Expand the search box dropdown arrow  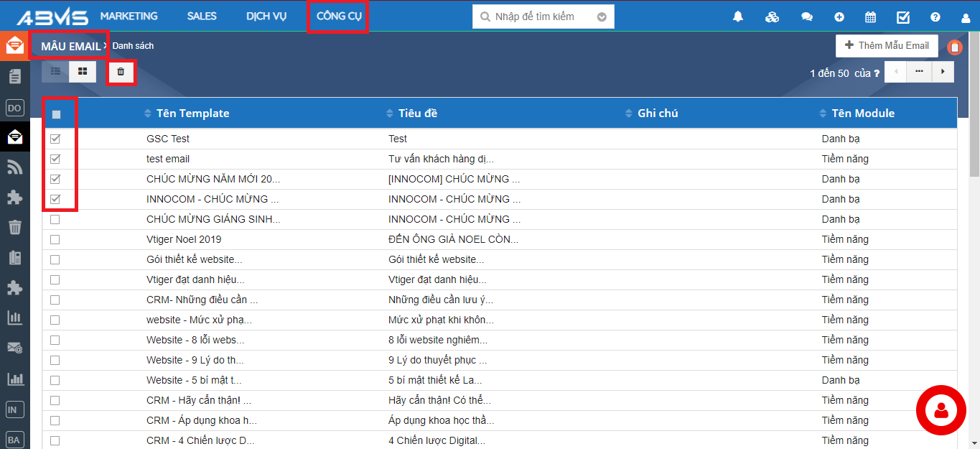pyautogui.click(x=602, y=17)
